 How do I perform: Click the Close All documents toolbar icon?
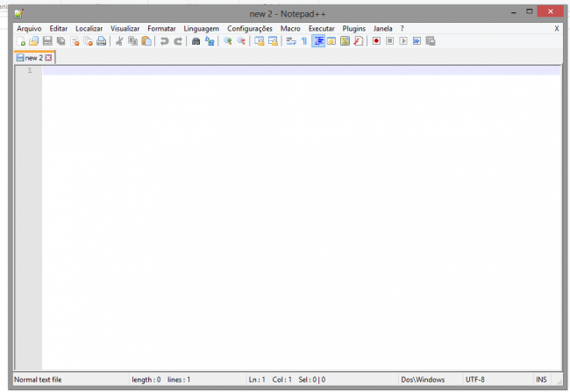tap(88, 41)
